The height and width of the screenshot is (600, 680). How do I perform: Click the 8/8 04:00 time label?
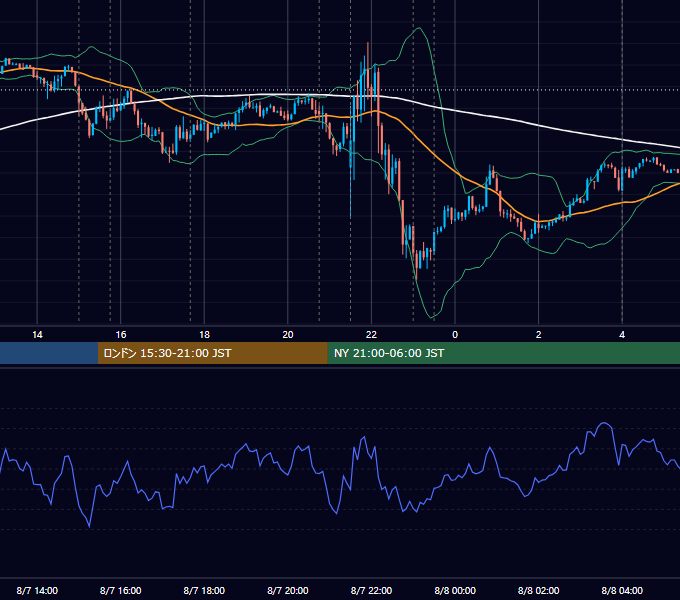click(x=622, y=590)
